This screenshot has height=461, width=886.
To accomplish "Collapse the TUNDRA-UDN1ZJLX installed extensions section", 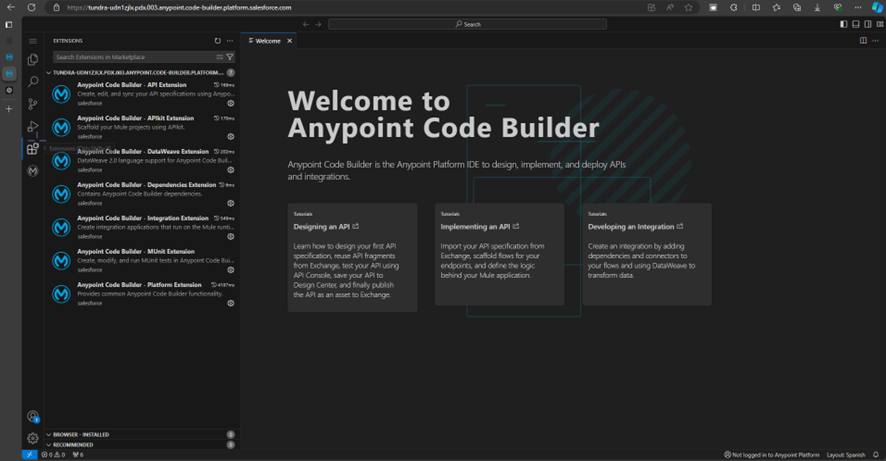I will [140, 73].
